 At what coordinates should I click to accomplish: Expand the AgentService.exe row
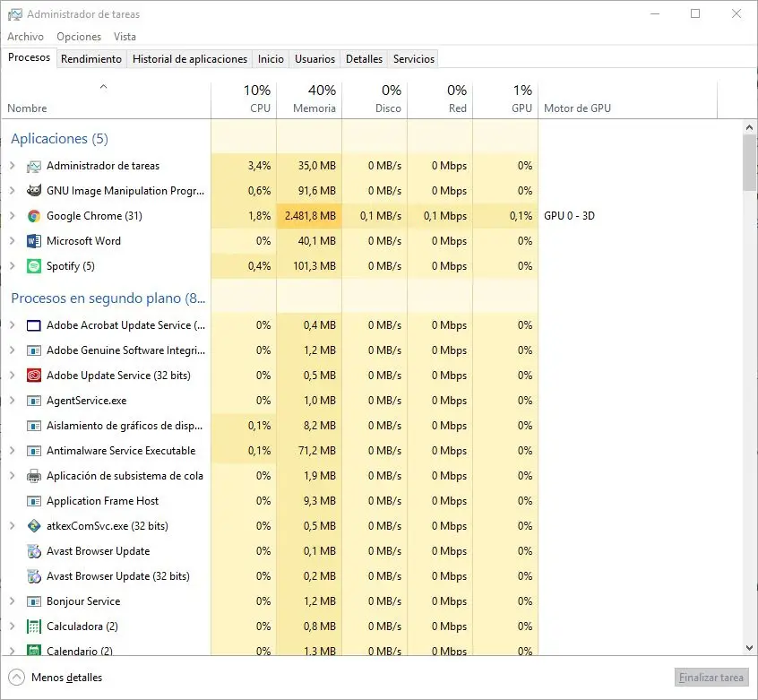point(12,401)
